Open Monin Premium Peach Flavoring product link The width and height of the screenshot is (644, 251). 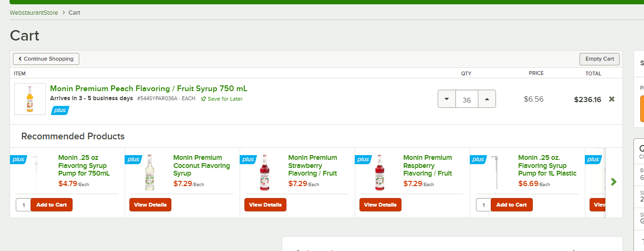coord(148,89)
